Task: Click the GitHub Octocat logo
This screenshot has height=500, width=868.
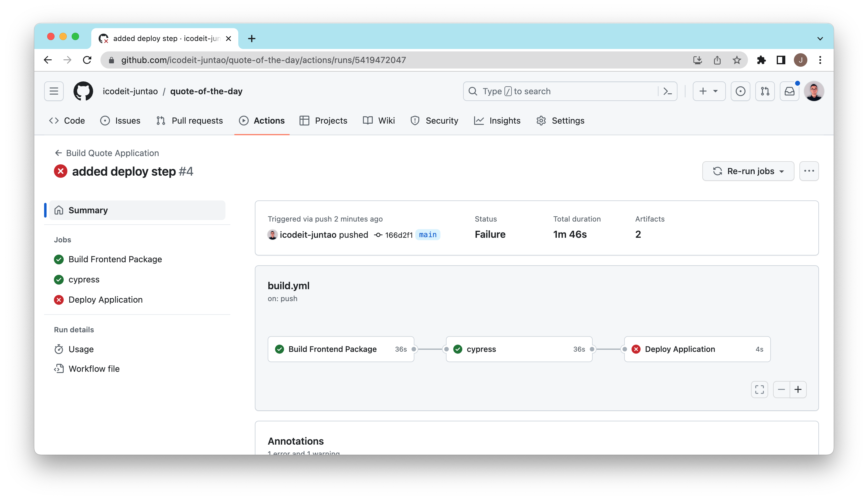Action: point(83,91)
